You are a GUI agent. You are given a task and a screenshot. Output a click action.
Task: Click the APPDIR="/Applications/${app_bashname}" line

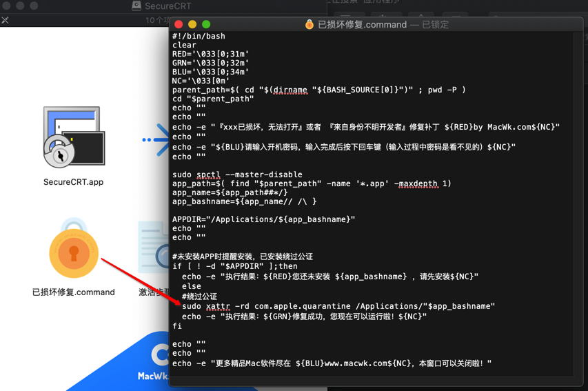pos(263,219)
